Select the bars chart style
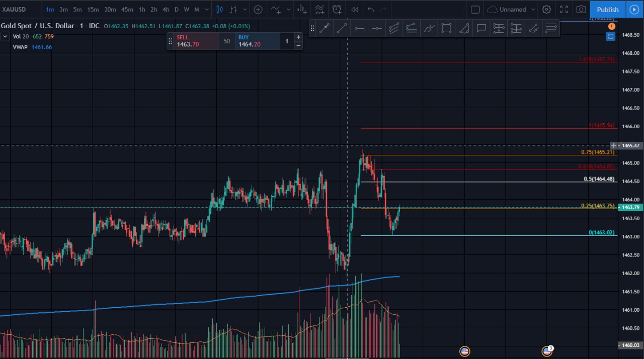 (x=233, y=10)
